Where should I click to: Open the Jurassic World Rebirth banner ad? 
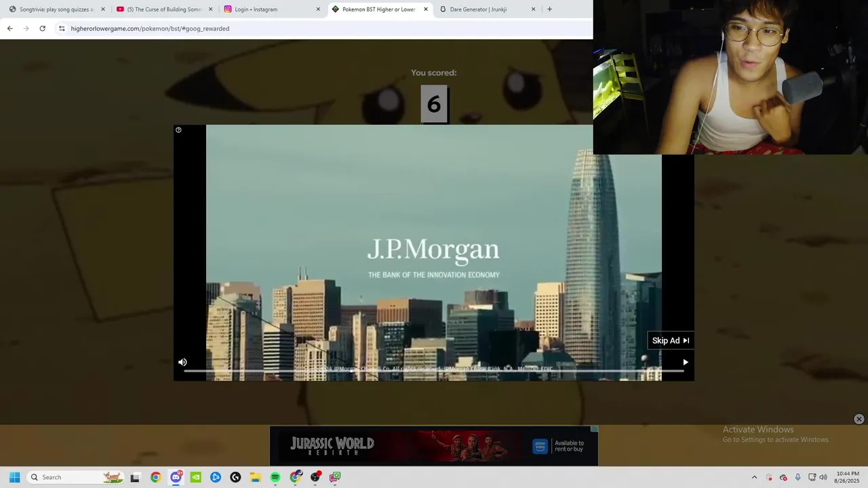click(434, 446)
